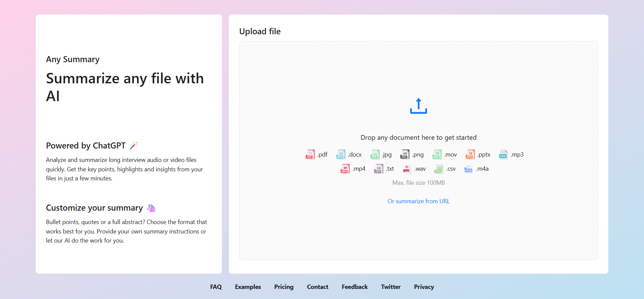Click the '.docx' extension label
This screenshot has height=299, width=644.
tap(355, 155)
